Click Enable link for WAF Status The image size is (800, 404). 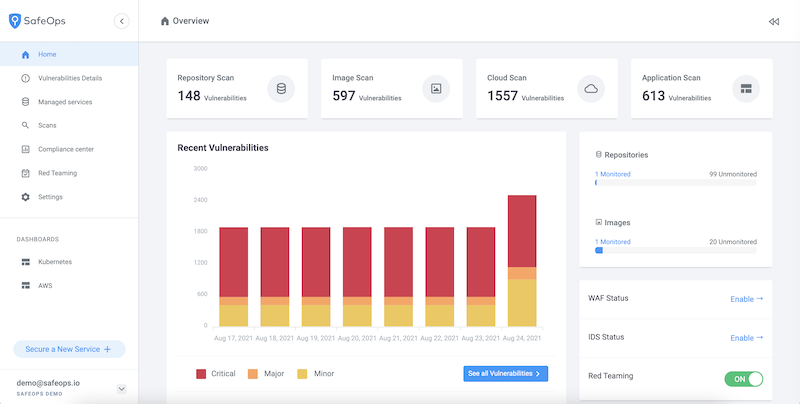tap(746, 299)
